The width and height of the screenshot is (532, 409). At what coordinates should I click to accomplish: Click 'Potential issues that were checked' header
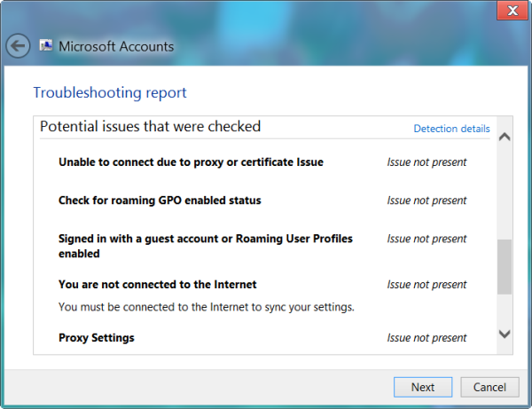point(151,126)
